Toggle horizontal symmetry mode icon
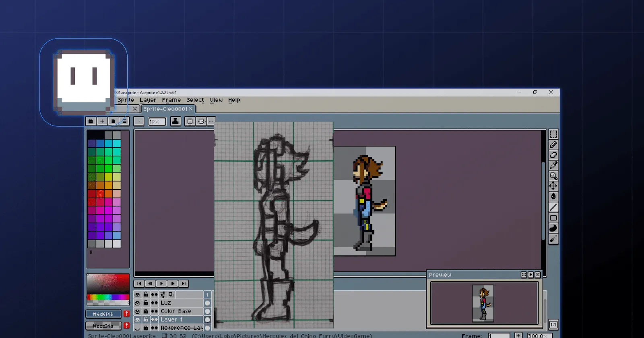644x338 pixels. pyautogui.click(x=201, y=121)
